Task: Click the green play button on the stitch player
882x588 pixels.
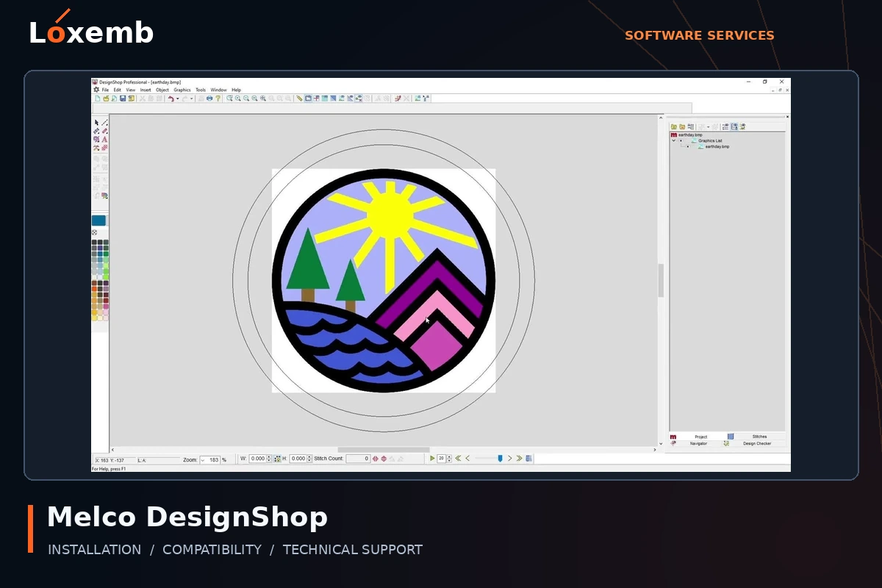Action: (x=432, y=459)
